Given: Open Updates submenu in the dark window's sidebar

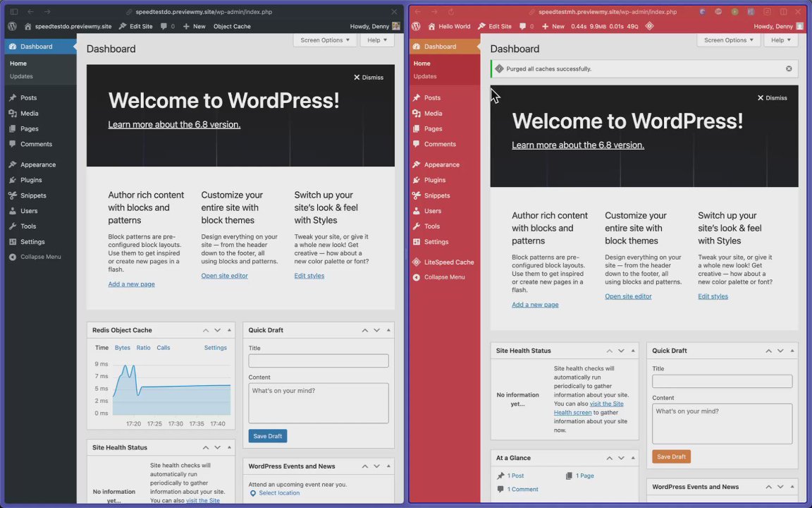Looking at the screenshot, I should tap(21, 76).
